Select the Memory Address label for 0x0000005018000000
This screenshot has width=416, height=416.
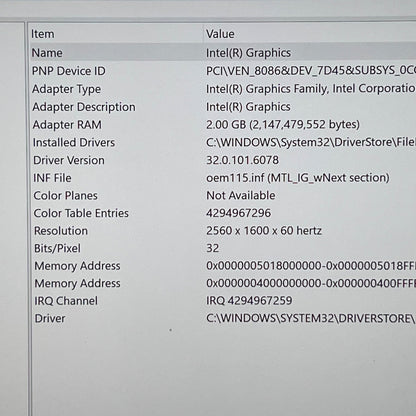[x=77, y=266]
